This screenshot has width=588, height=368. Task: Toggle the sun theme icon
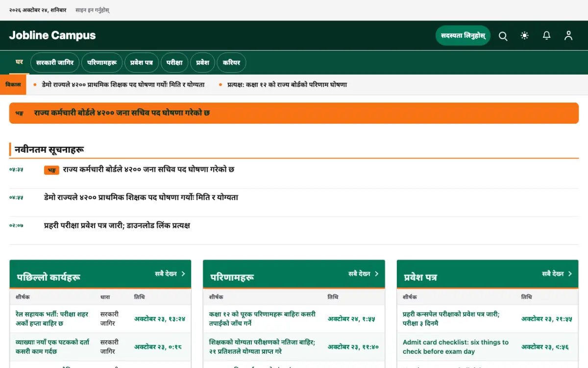[525, 36]
